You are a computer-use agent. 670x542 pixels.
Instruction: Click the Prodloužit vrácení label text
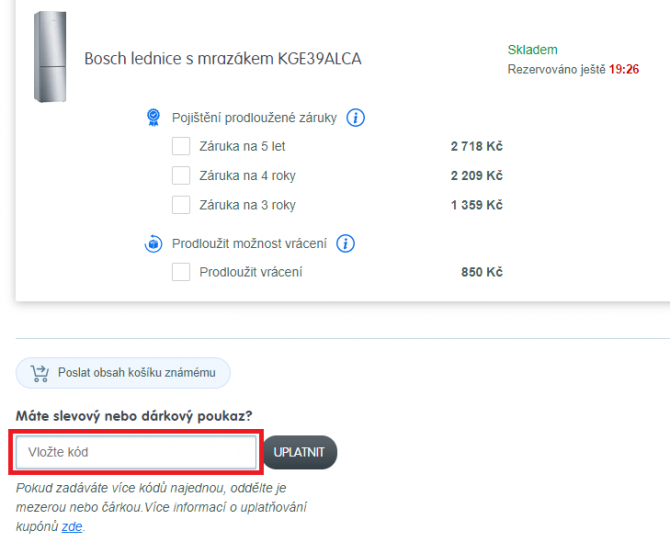251,272
